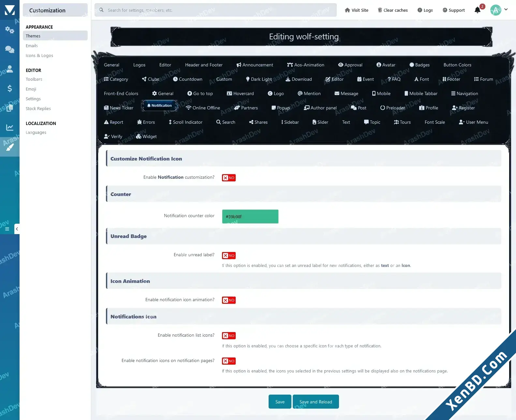Click the question mark icon next to Support
Viewport: 516px width, 420px height.
(445, 10)
